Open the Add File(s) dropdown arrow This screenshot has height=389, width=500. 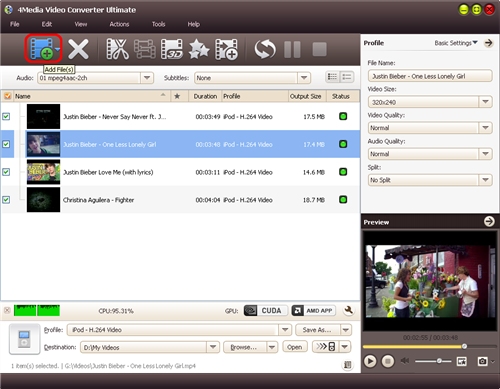point(58,49)
